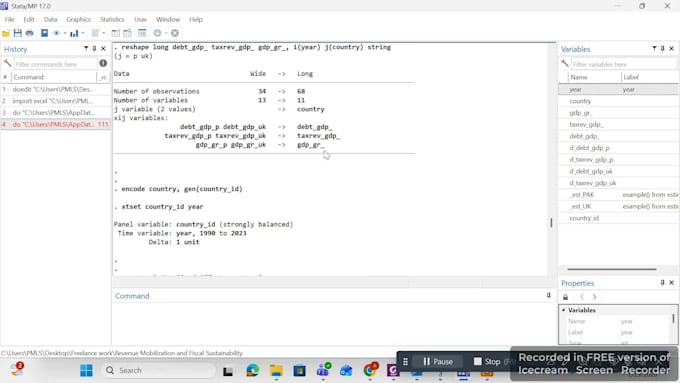Open the Variables Manager toolbar icon
Viewport: 680px width, 383px height.
(x=142, y=33)
